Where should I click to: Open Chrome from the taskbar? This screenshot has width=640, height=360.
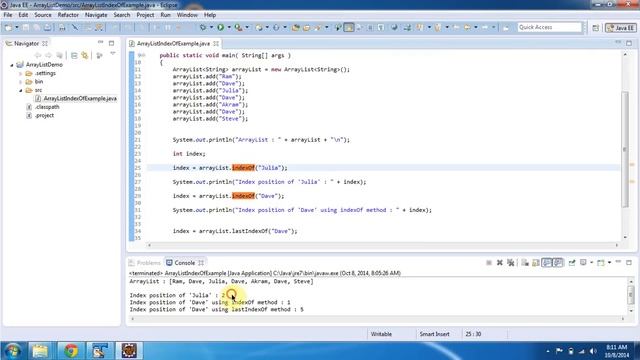71,351
